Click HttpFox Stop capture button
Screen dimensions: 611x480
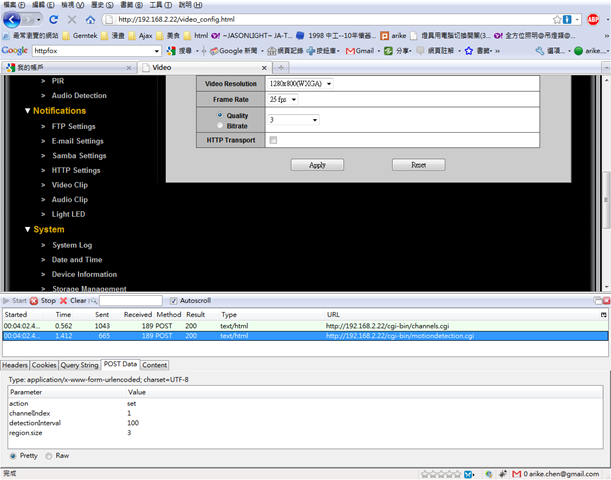[x=43, y=301]
